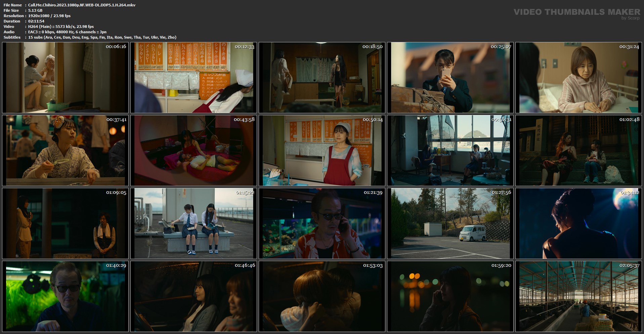Screen dimensions: 644x334
Task: Click the duration value 02:11:54
Action: [x=36, y=21]
